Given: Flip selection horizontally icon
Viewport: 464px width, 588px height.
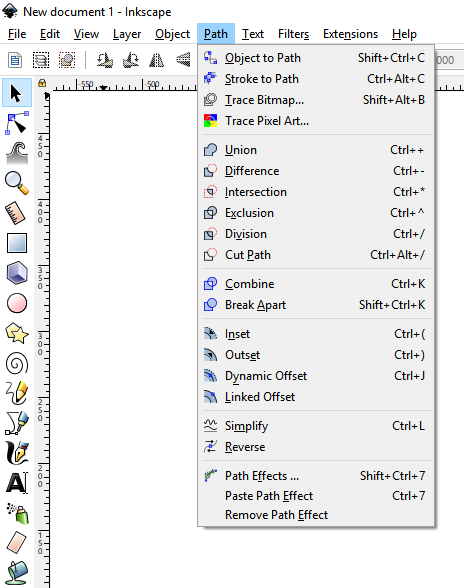Looking at the screenshot, I should pyautogui.click(x=156, y=60).
